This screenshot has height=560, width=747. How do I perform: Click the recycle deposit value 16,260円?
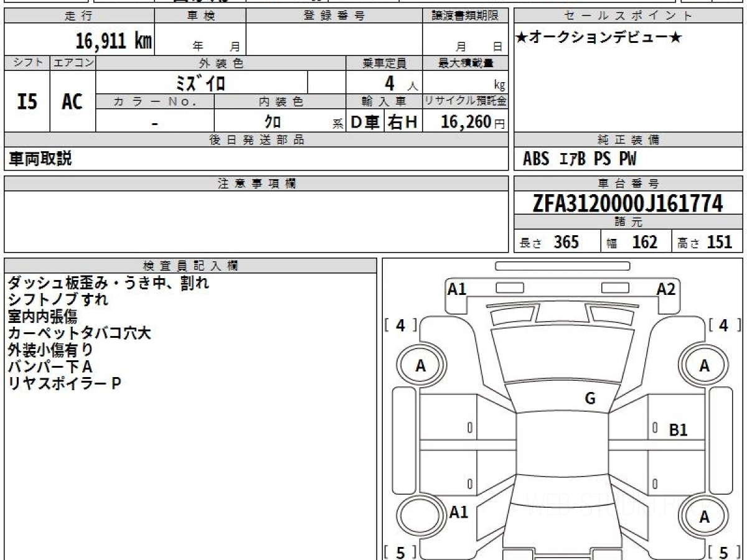coord(472,122)
